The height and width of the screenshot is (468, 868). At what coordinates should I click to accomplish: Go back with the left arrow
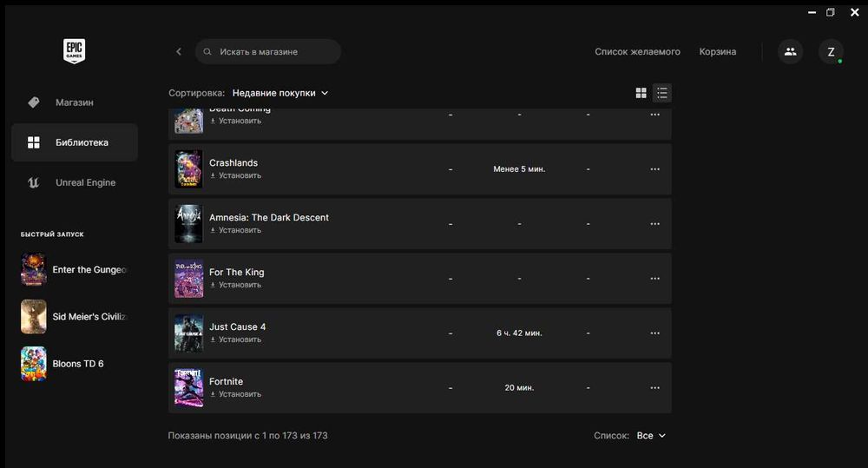(x=179, y=51)
